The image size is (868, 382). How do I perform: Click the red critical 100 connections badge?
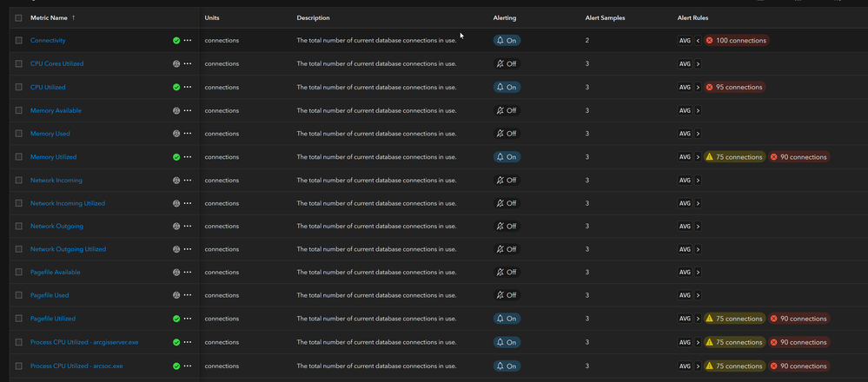coord(736,41)
